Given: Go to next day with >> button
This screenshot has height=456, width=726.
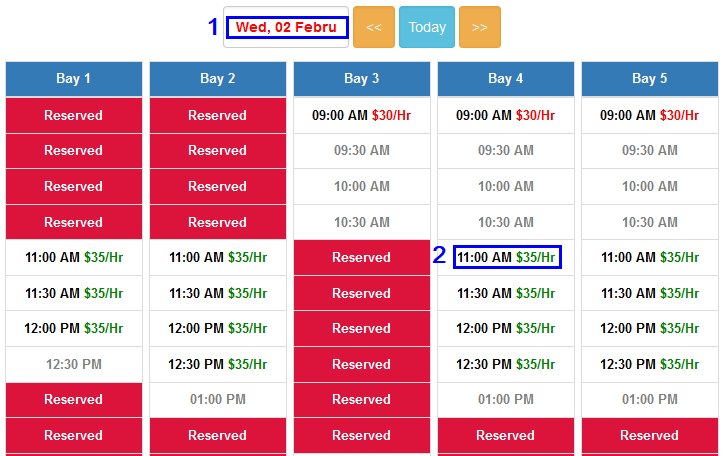Looking at the screenshot, I should pos(479,27).
